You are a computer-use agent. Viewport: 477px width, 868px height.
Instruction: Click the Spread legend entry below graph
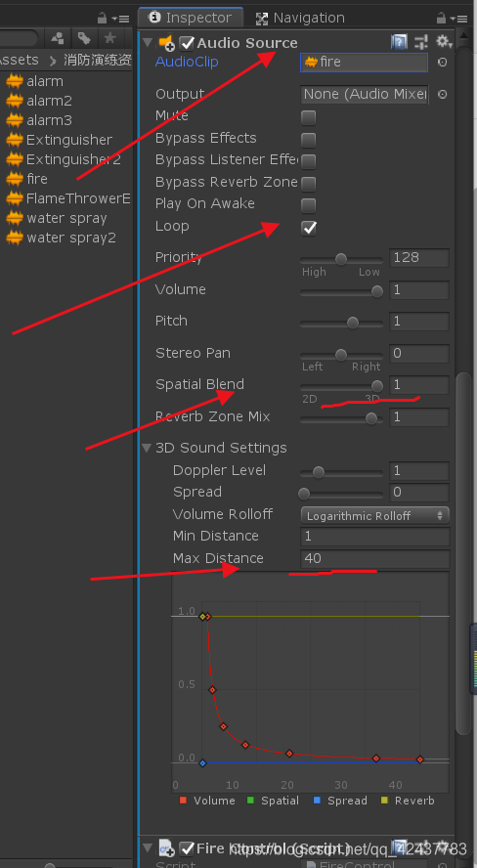coord(340,801)
